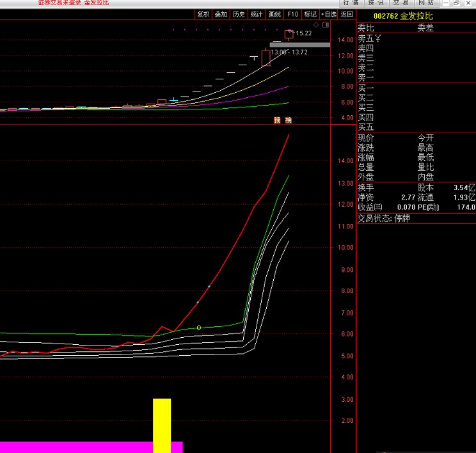The width and height of the screenshot is (476, 453).
Task: Open the 行情 menu in title bar
Action: click(x=351, y=3)
